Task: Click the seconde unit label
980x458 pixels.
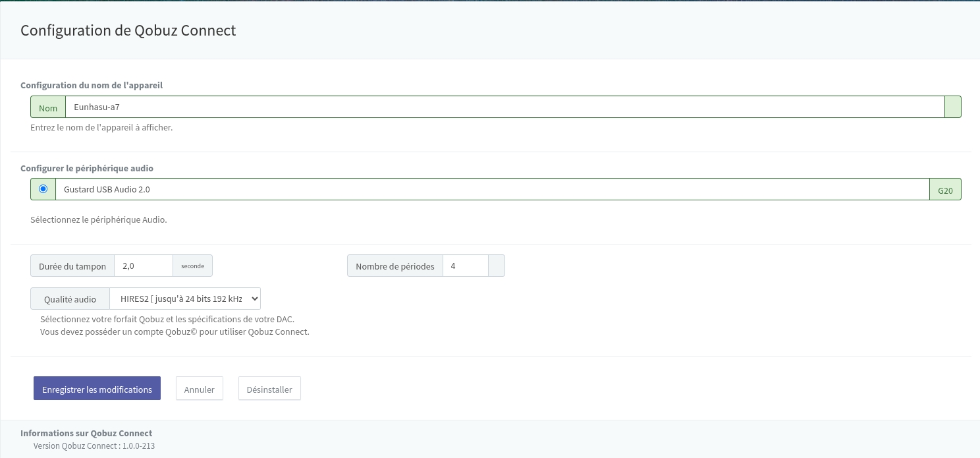Action: click(x=192, y=266)
